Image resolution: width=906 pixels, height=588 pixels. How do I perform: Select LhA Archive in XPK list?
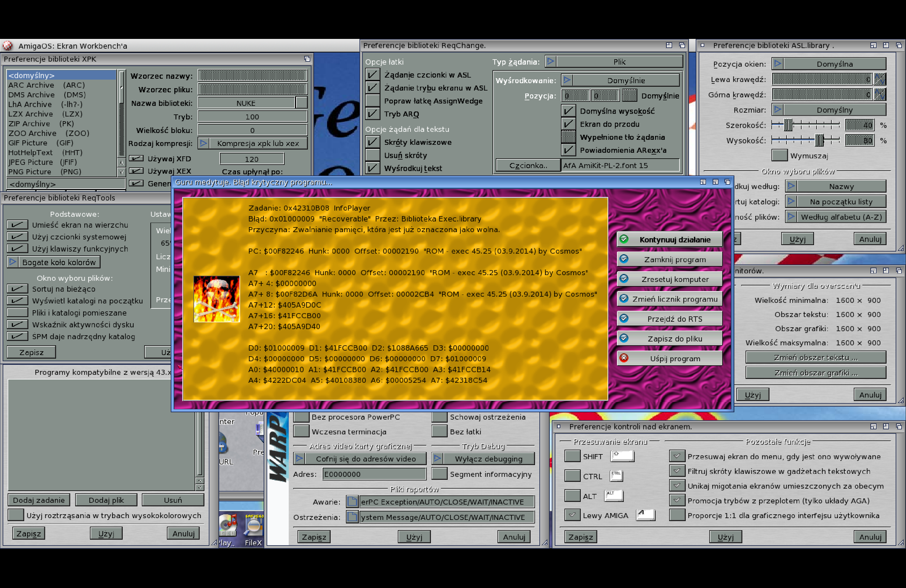tap(62, 104)
